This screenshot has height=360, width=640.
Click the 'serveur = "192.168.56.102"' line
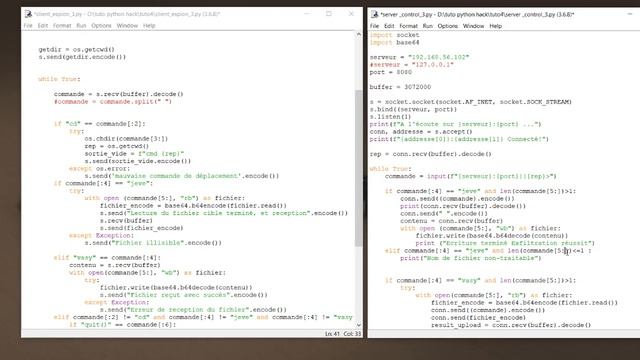click(419, 57)
